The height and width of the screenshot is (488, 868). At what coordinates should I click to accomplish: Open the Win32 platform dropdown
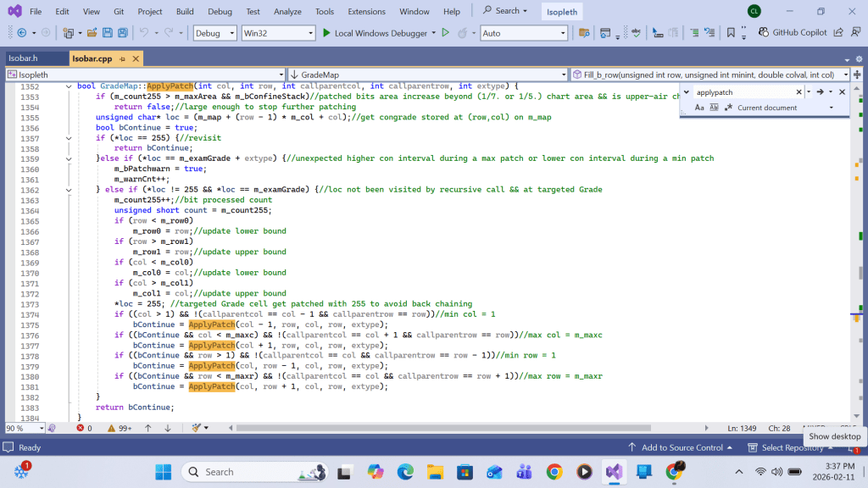(x=277, y=33)
